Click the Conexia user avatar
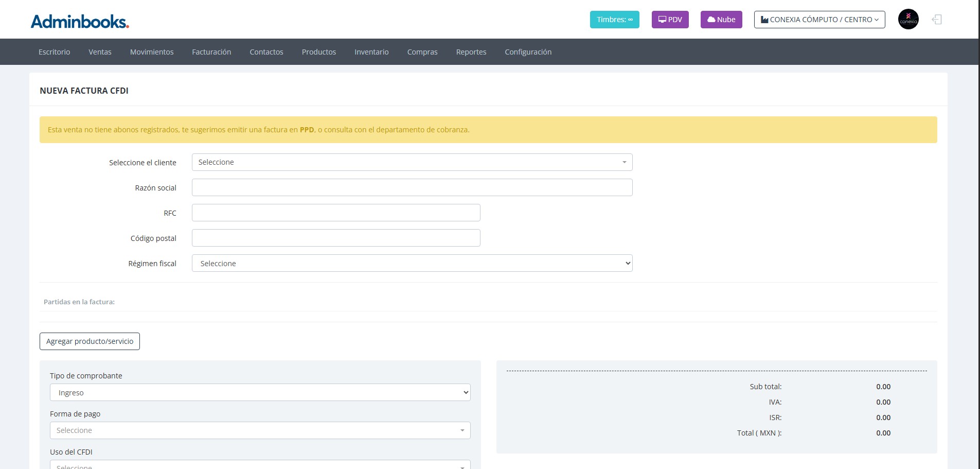980x469 pixels. click(x=908, y=20)
